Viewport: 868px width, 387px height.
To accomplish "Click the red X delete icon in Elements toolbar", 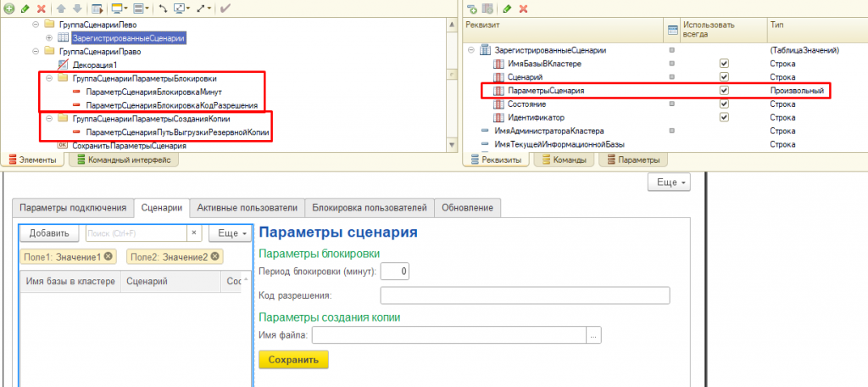I will point(41,8).
